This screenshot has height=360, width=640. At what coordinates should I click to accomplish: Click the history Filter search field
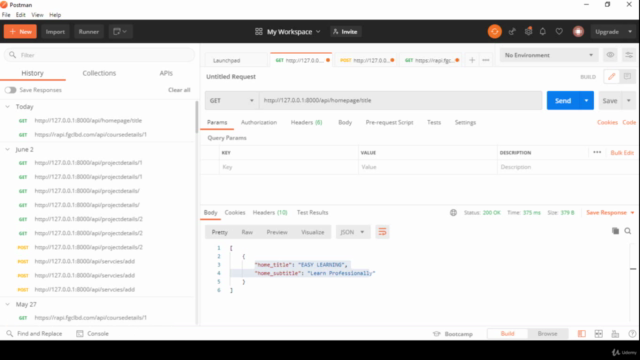pyautogui.click(x=99, y=55)
